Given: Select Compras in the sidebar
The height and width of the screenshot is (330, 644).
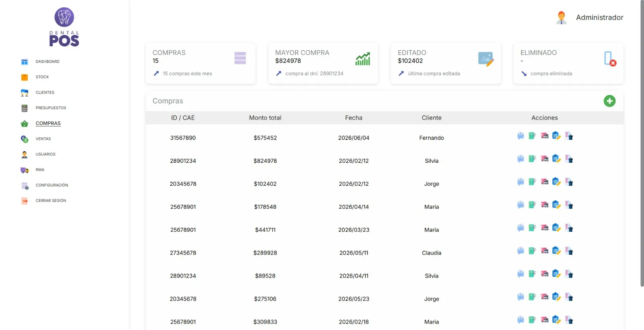Looking at the screenshot, I should tap(48, 123).
